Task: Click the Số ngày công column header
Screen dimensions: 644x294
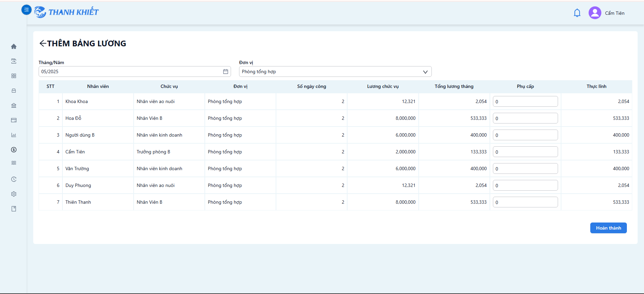Action: coord(312,86)
